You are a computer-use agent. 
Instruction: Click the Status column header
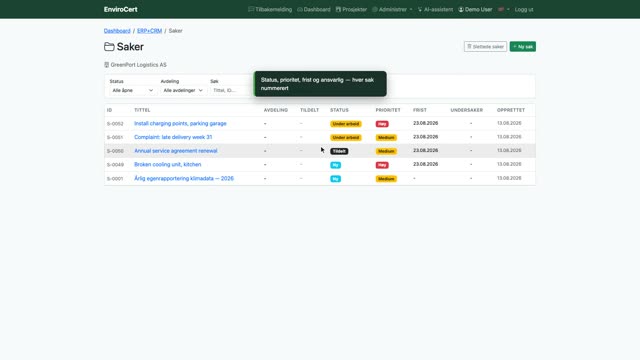pos(339,110)
